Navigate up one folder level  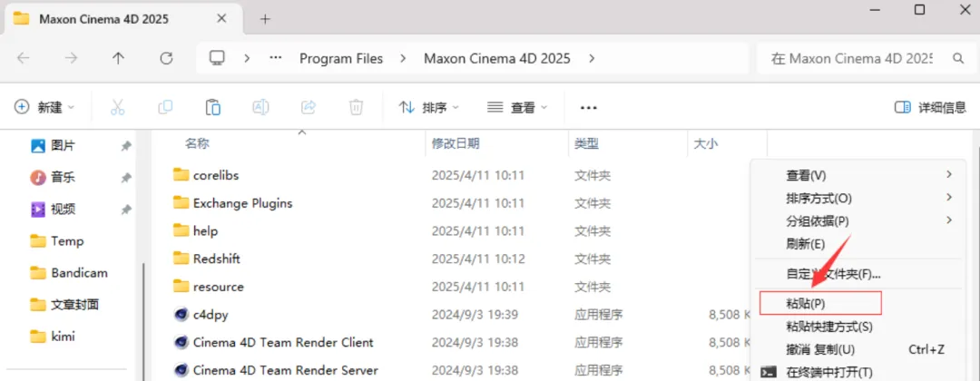[x=118, y=58]
